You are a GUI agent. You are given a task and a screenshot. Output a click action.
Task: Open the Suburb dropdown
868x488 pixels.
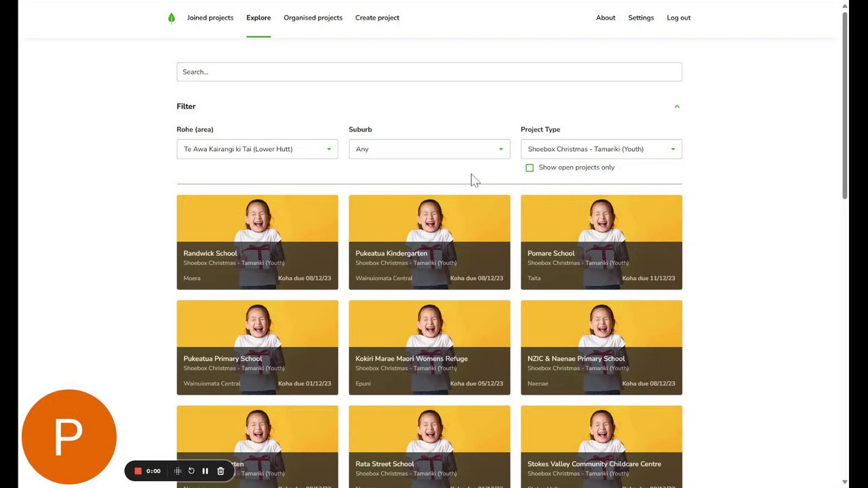pyautogui.click(x=429, y=149)
